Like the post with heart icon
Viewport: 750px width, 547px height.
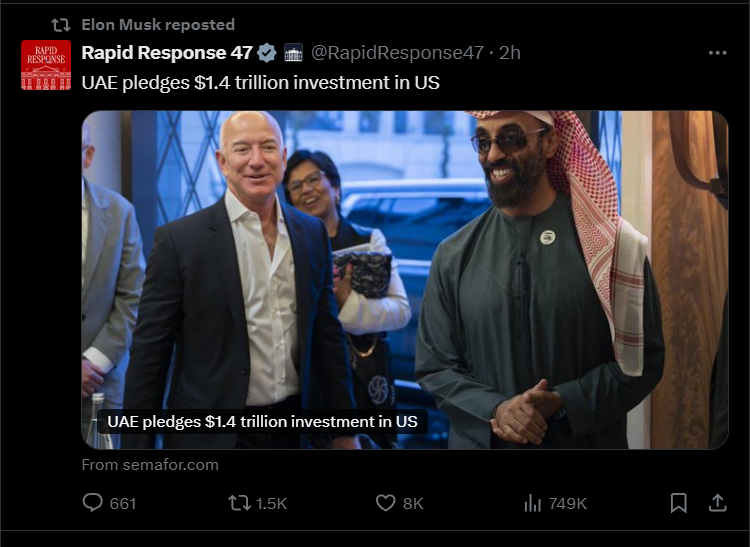pyautogui.click(x=386, y=503)
